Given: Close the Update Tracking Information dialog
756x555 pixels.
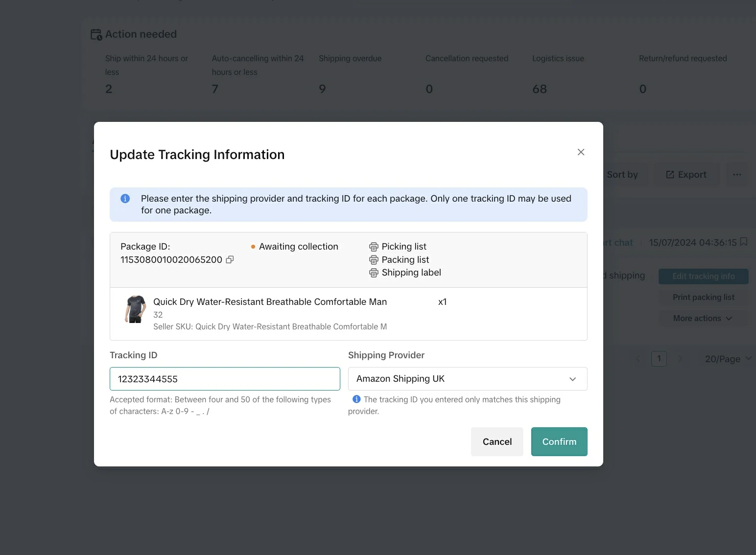Looking at the screenshot, I should 581,152.
